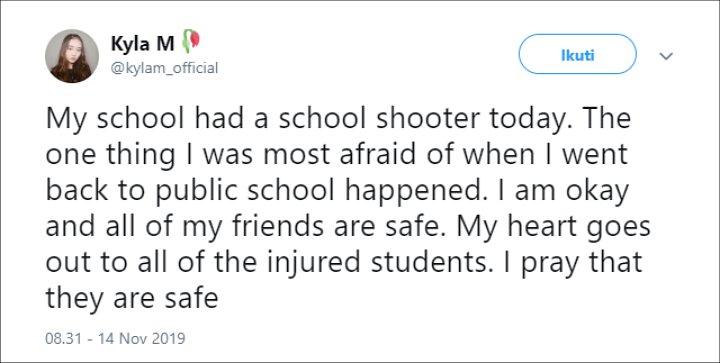Click the display name Kyla M
Image resolution: width=720 pixels, height=363 pixels.
pos(142,44)
